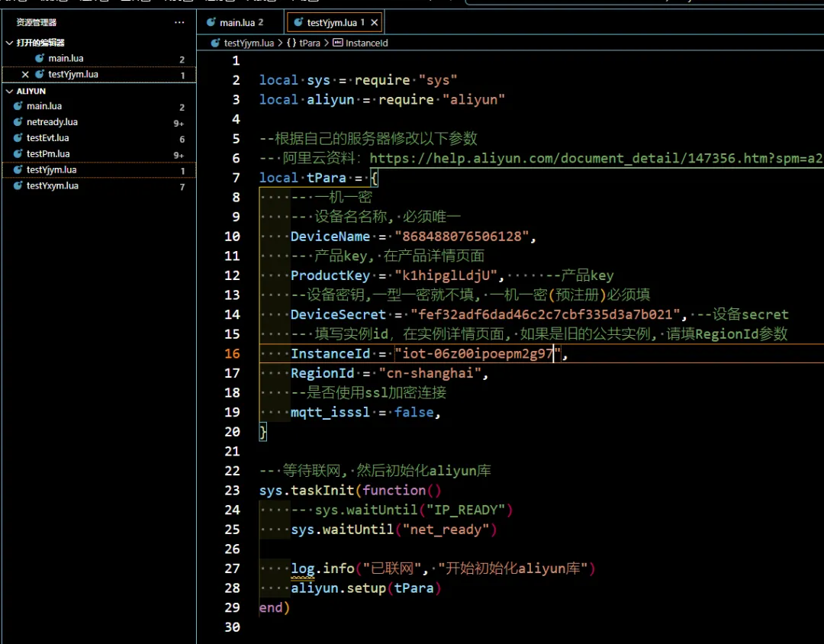Click the mqtt_isssl false value
This screenshot has height=644, width=824.
pos(414,412)
